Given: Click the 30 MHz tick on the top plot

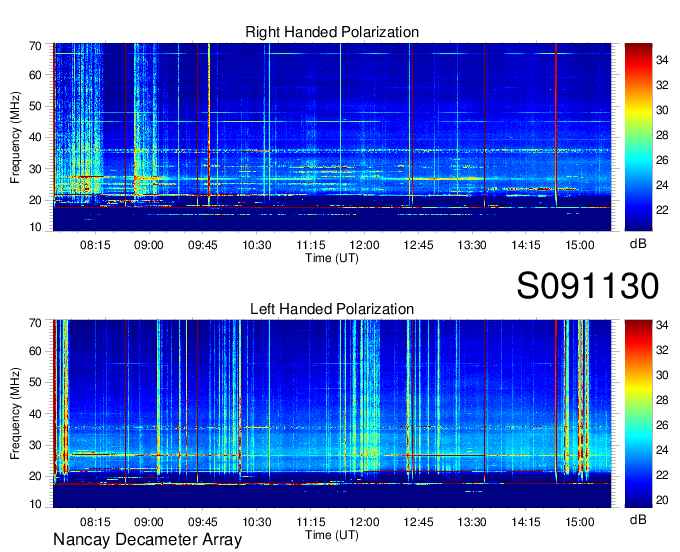Looking at the screenshot, I should (35, 169).
